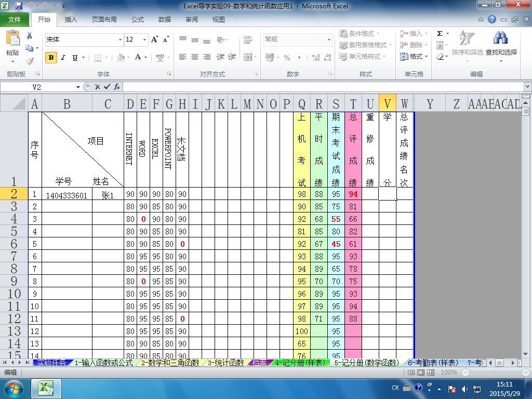532x399 pixels.
Task: Toggle Underline formatting
Action: (x=75, y=57)
